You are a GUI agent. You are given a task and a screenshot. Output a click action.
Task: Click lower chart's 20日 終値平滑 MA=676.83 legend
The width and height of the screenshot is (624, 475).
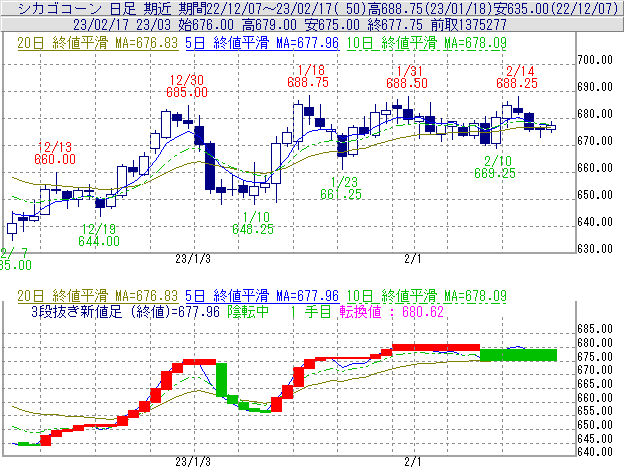coord(98,296)
